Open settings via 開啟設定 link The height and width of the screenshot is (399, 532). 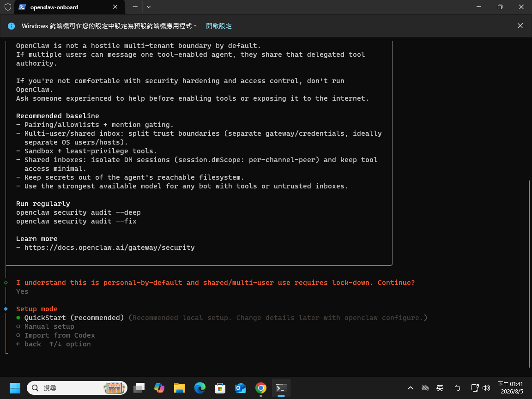coord(219,26)
